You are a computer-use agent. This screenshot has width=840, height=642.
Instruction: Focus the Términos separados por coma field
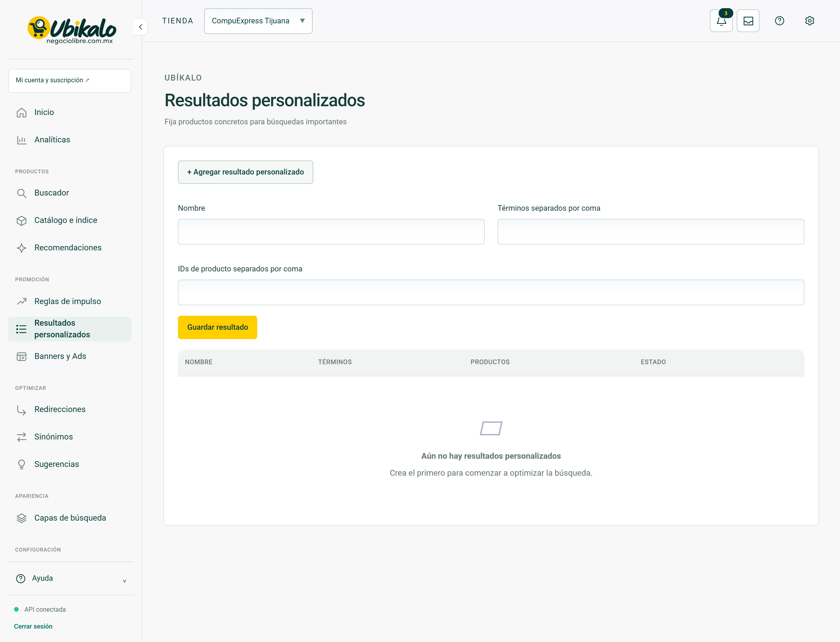click(650, 232)
